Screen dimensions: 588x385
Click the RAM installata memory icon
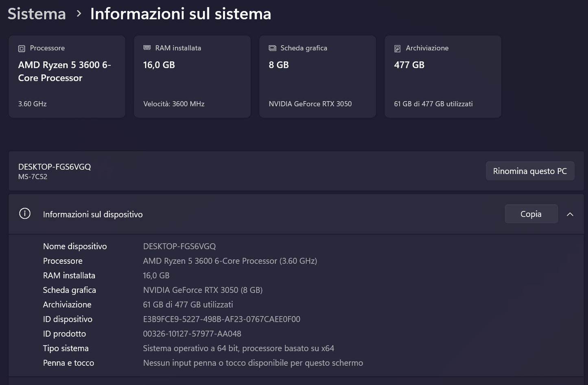click(147, 48)
